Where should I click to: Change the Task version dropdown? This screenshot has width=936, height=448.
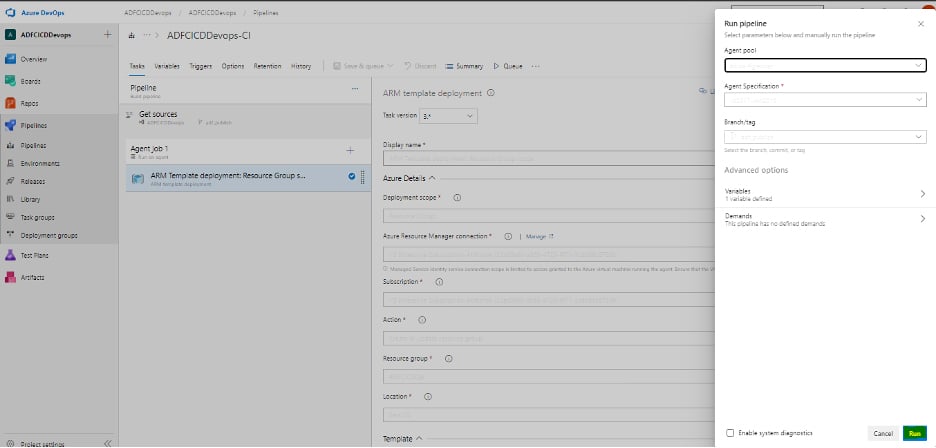click(x=448, y=115)
